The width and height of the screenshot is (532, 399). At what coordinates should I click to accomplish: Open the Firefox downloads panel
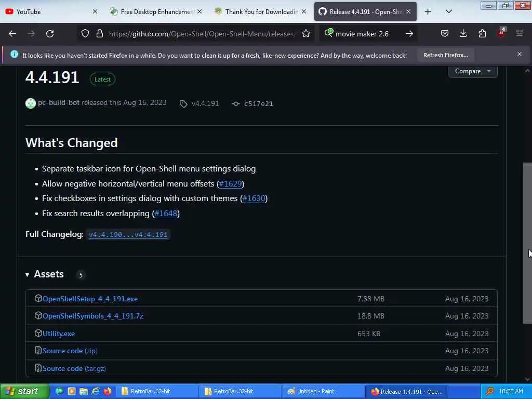click(x=463, y=34)
